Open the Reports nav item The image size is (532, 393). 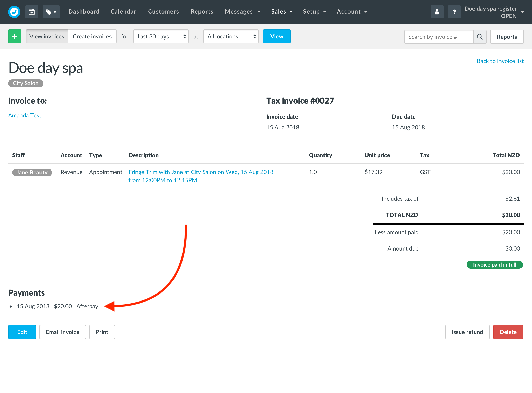tap(202, 11)
